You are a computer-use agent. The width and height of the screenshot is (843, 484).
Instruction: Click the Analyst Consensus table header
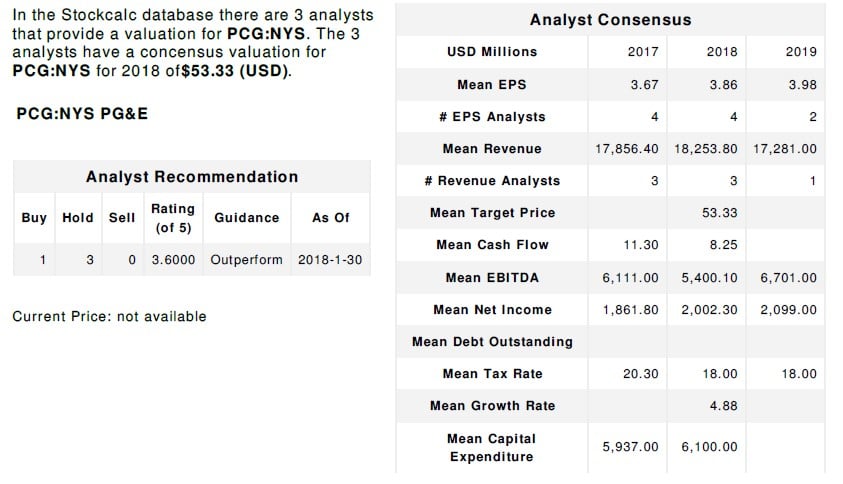[x=610, y=20]
